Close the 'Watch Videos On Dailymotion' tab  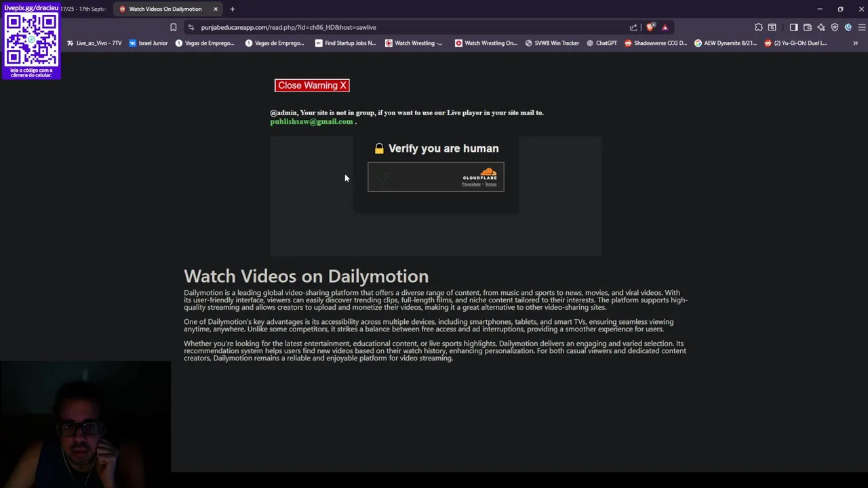pos(216,9)
